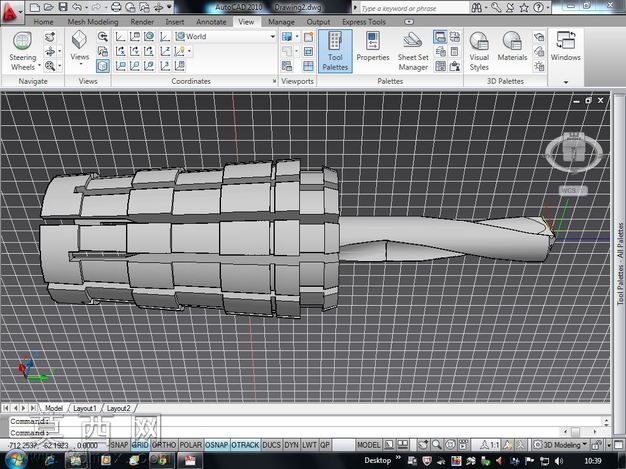The width and height of the screenshot is (626, 469).
Task: Click the Views cube icon
Action: click(x=79, y=40)
